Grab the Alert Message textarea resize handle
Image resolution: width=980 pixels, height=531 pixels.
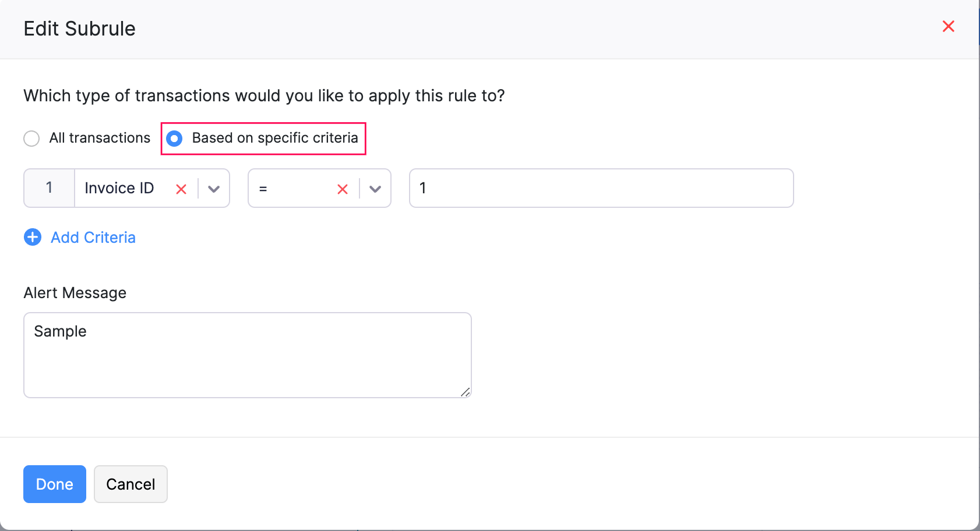pyautogui.click(x=465, y=392)
